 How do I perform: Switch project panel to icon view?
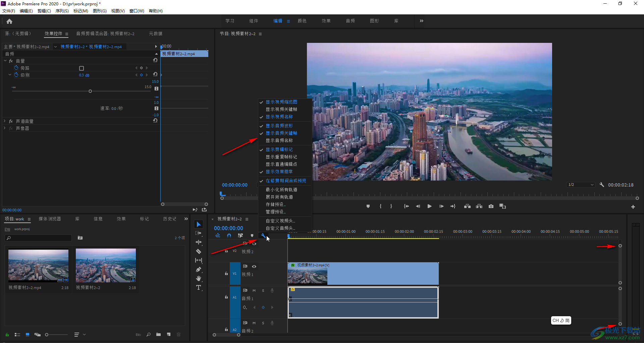coord(28,334)
